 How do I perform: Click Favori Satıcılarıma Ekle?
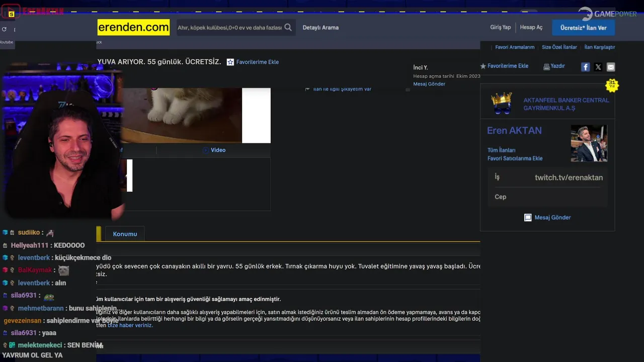pos(515,158)
